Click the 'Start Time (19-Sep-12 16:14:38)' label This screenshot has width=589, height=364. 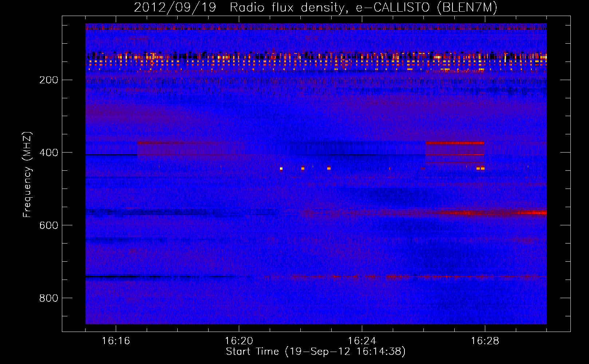tap(316, 352)
